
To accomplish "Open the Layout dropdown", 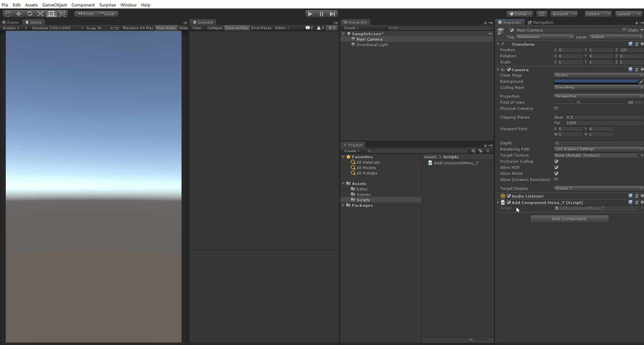I will point(628,14).
